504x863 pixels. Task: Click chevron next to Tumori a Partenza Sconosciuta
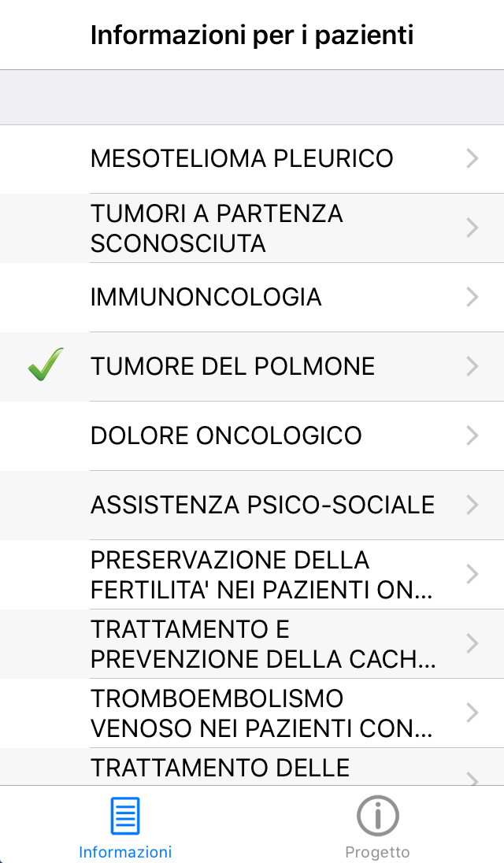click(x=472, y=228)
